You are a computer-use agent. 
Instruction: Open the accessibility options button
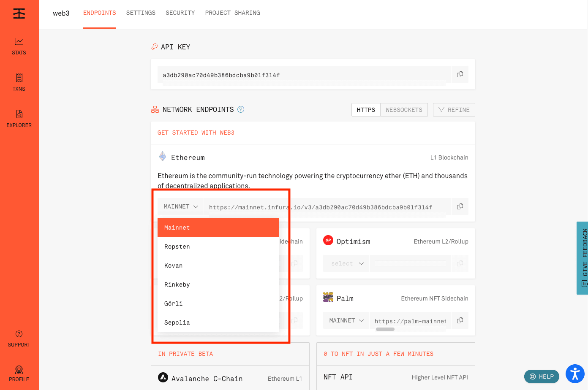coord(575,374)
